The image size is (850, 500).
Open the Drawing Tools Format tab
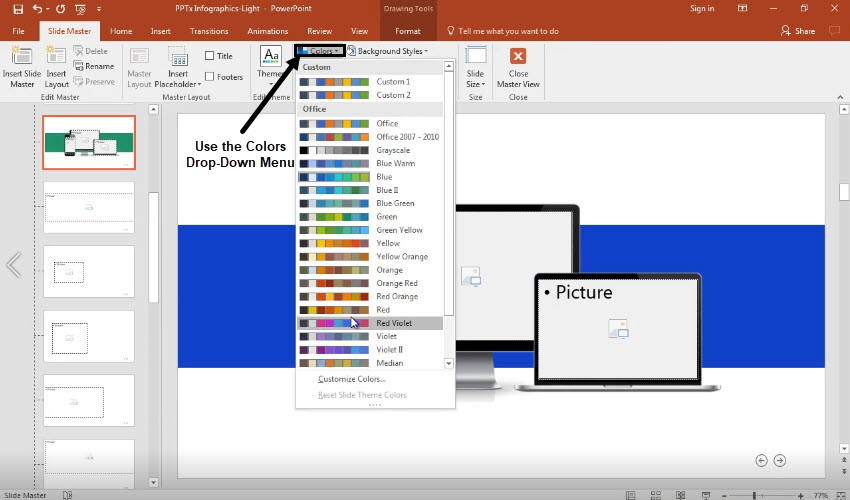point(408,31)
